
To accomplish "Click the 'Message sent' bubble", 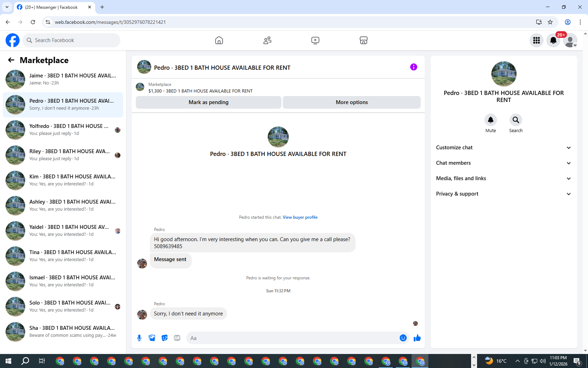I will [x=170, y=260].
